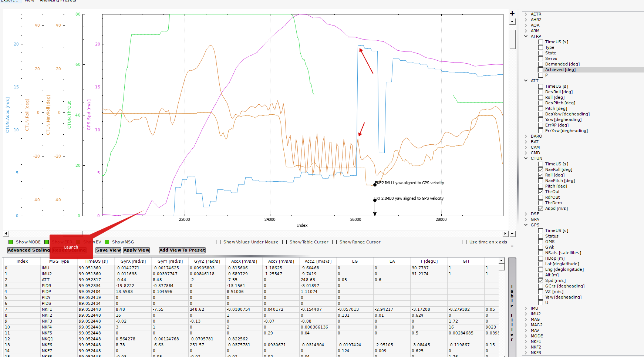
Task: Open the Analyzing Presets menu
Action: point(58,1)
